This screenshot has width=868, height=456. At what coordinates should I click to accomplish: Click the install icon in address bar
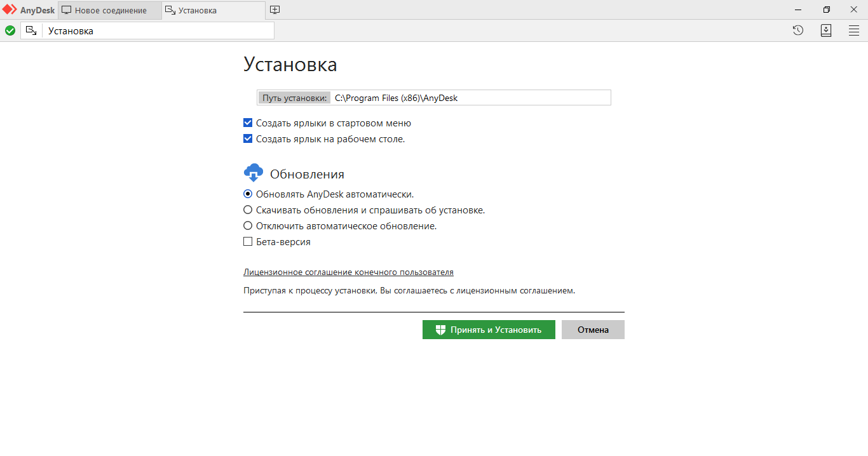[31, 30]
